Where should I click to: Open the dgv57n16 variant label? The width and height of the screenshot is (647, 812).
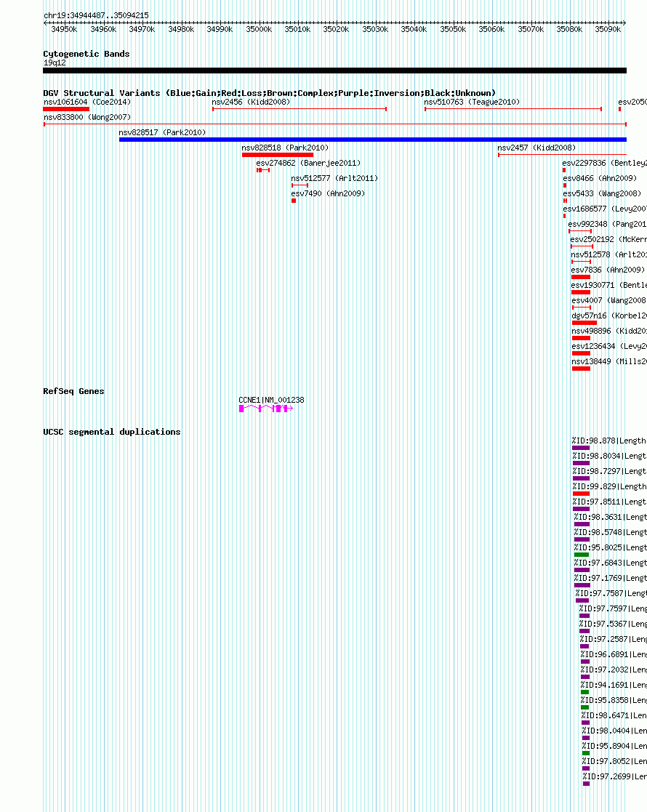tap(609, 315)
